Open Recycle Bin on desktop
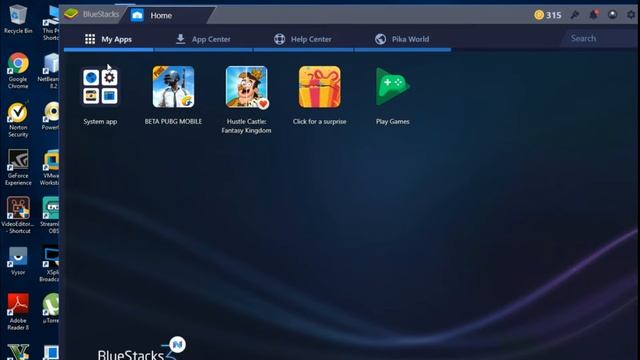 (x=18, y=18)
